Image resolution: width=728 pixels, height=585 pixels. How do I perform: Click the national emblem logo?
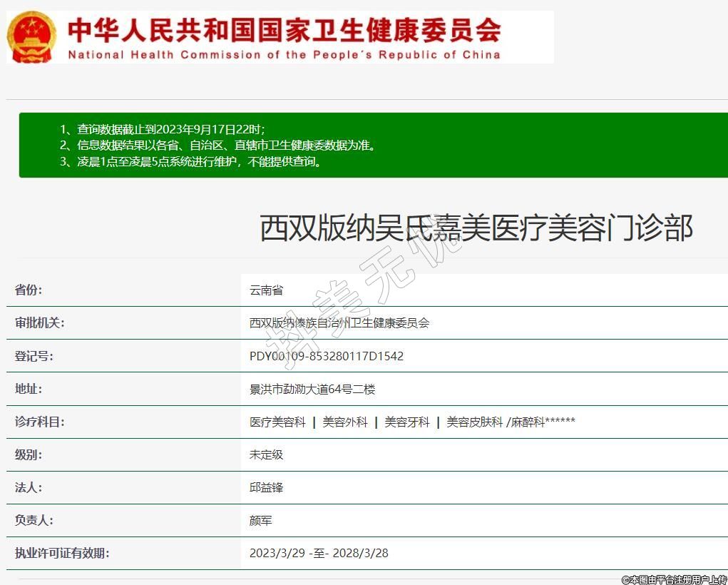pyautogui.click(x=31, y=37)
